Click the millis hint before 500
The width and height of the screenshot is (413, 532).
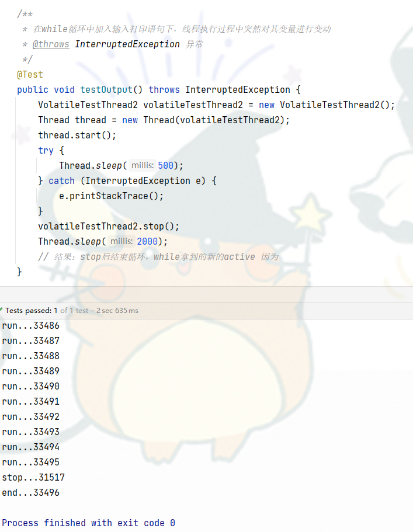pos(143,165)
